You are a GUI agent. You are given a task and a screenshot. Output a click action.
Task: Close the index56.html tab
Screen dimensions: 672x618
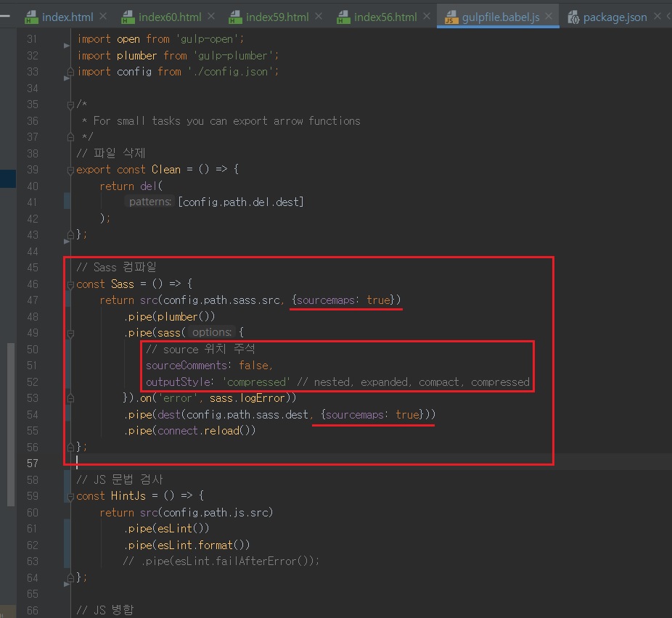[x=428, y=17]
